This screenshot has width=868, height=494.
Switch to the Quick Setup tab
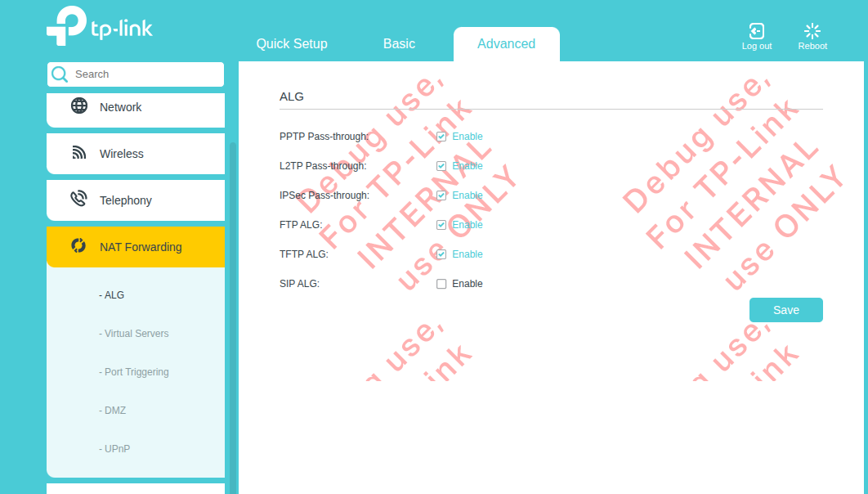(292, 44)
